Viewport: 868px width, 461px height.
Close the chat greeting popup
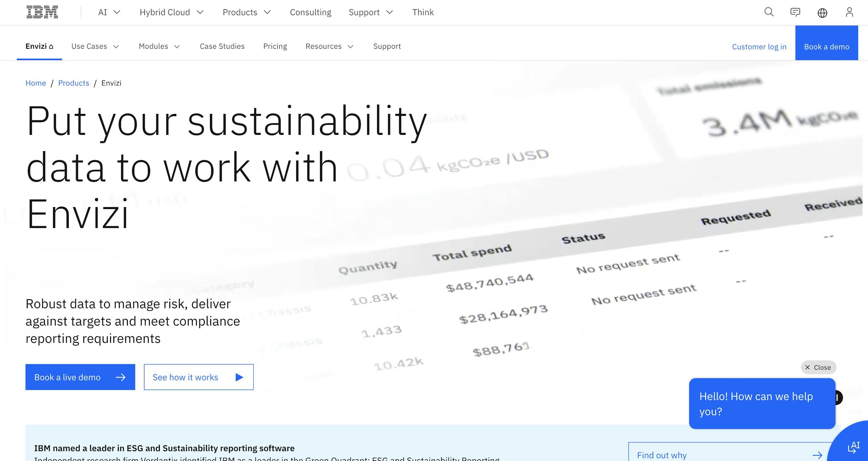(x=818, y=367)
